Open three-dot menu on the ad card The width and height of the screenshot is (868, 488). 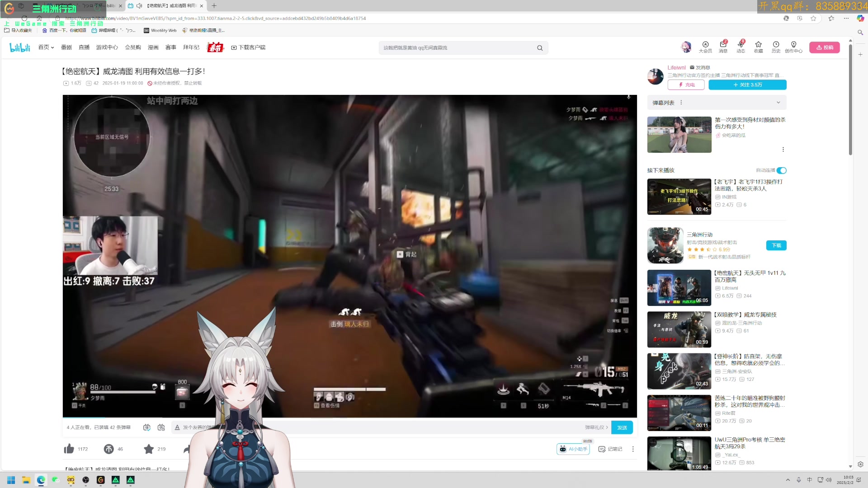click(x=783, y=150)
